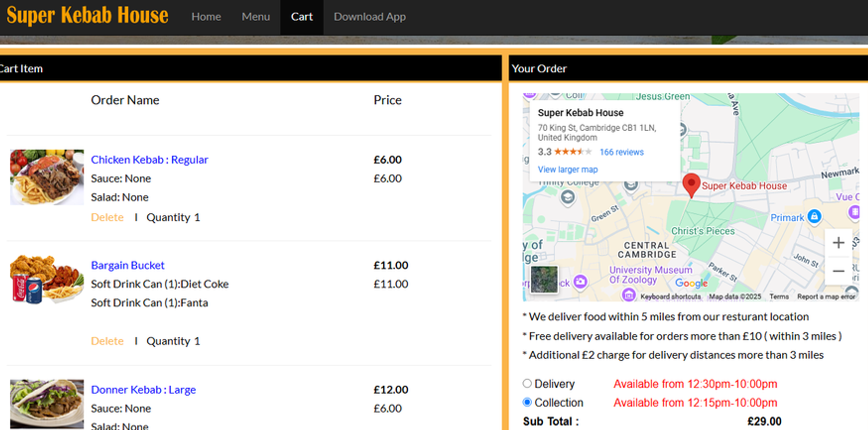Viewport: 868px width, 430px height.
Task: Click the Primark shopping marker icon
Action: coord(814,216)
